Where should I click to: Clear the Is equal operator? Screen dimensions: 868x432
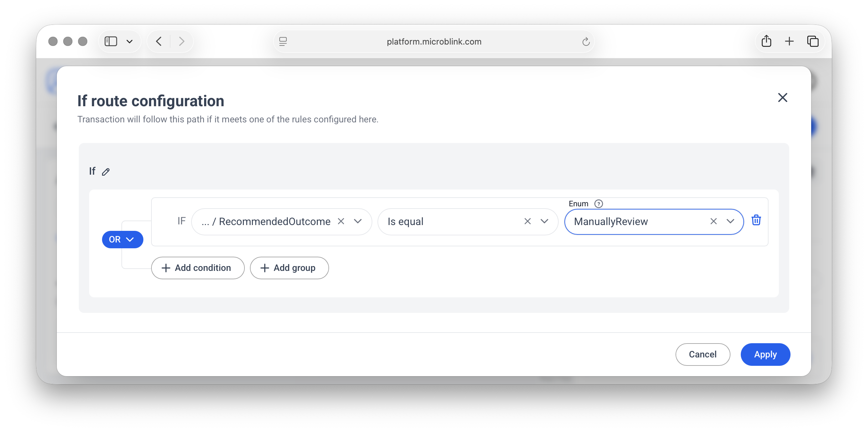pos(527,221)
